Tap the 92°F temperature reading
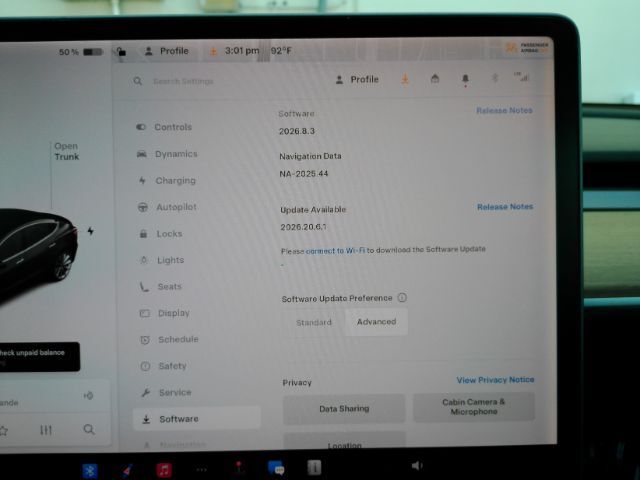 281,51
